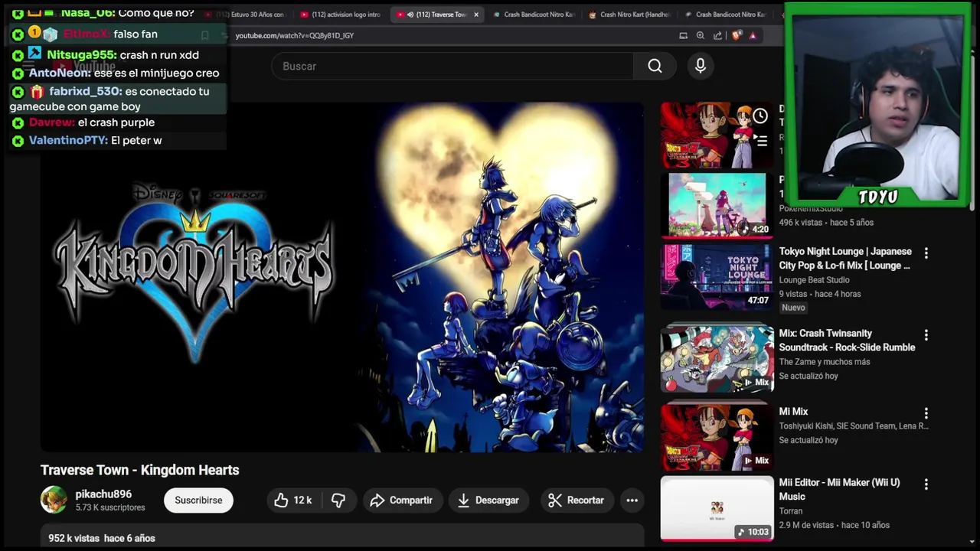
Task: Open PokeRemixStudio 4:20 video thumbnail
Action: (x=717, y=204)
